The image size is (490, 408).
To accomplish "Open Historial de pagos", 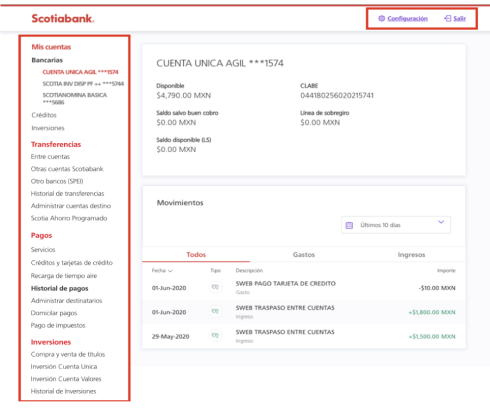I will tap(60, 288).
